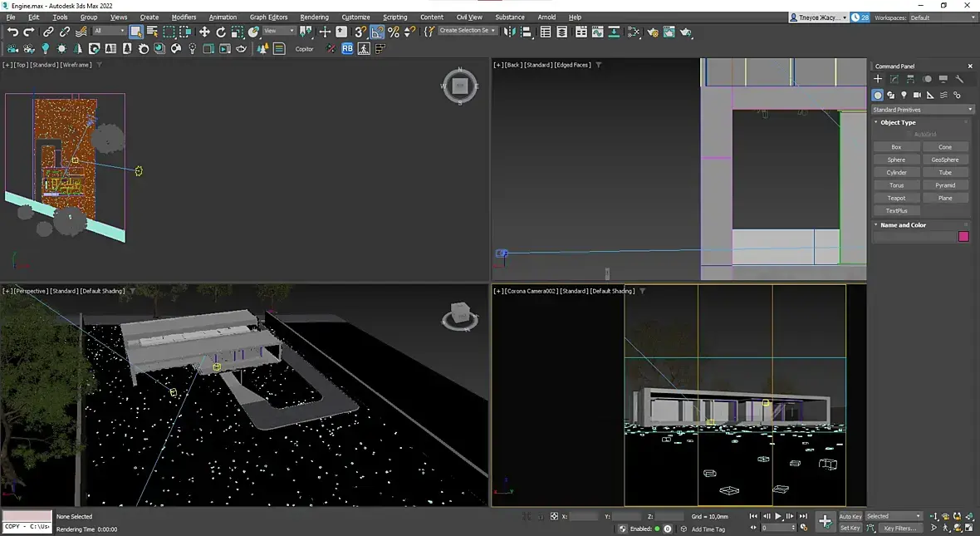This screenshot has width=980, height=536.
Task: Open the Modify tab in Command Panel
Action: click(x=894, y=79)
